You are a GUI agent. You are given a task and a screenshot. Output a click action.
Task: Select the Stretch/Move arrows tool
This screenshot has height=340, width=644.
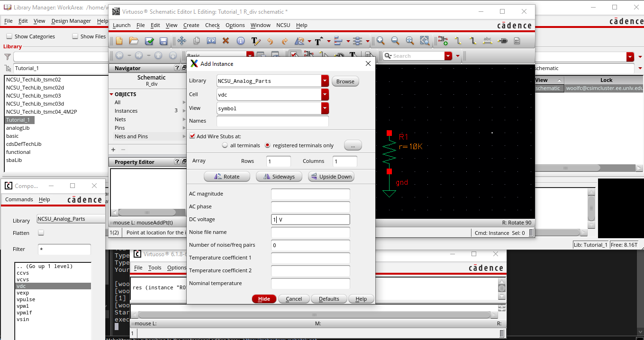[181, 41]
